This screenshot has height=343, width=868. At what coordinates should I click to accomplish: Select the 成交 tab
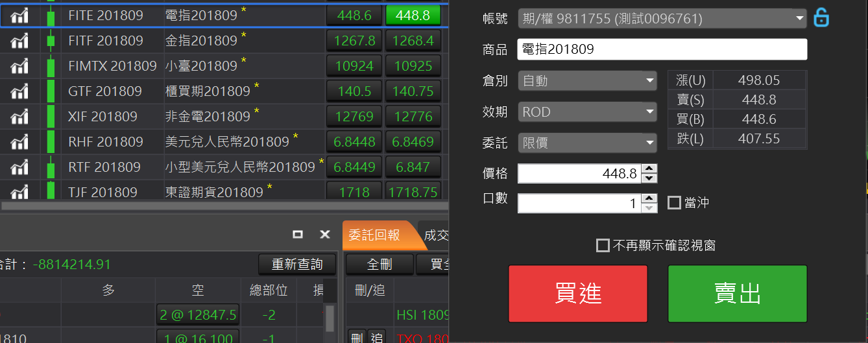click(435, 235)
